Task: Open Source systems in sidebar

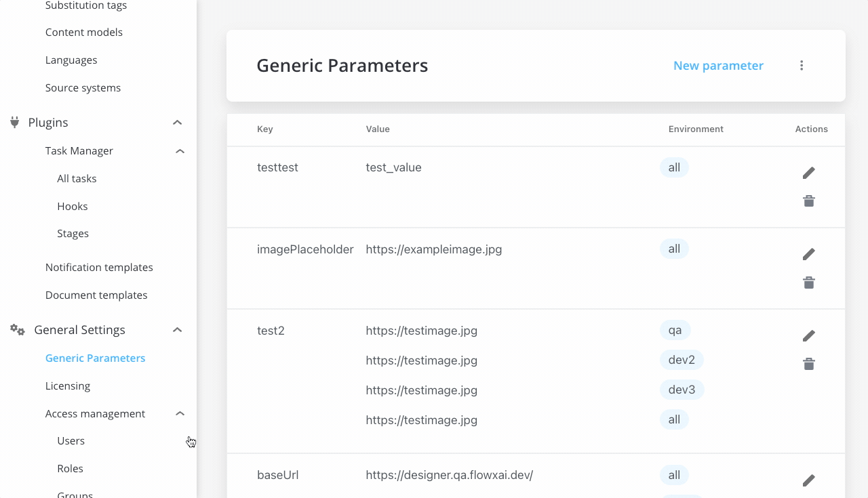Action: [x=83, y=88]
